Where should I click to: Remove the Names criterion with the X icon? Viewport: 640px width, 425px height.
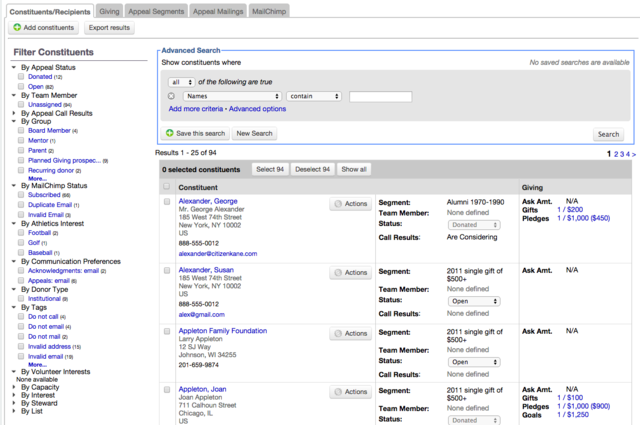click(x=171, y=96)
